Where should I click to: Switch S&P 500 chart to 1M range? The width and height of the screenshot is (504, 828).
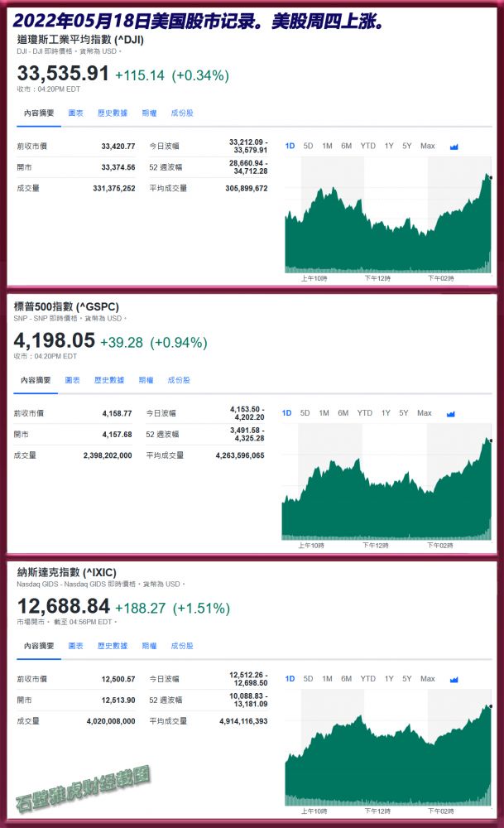[324, 412]
